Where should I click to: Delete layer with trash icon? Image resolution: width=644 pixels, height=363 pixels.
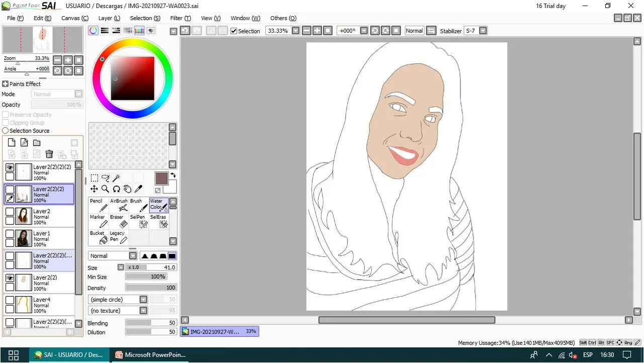(49, 154)
